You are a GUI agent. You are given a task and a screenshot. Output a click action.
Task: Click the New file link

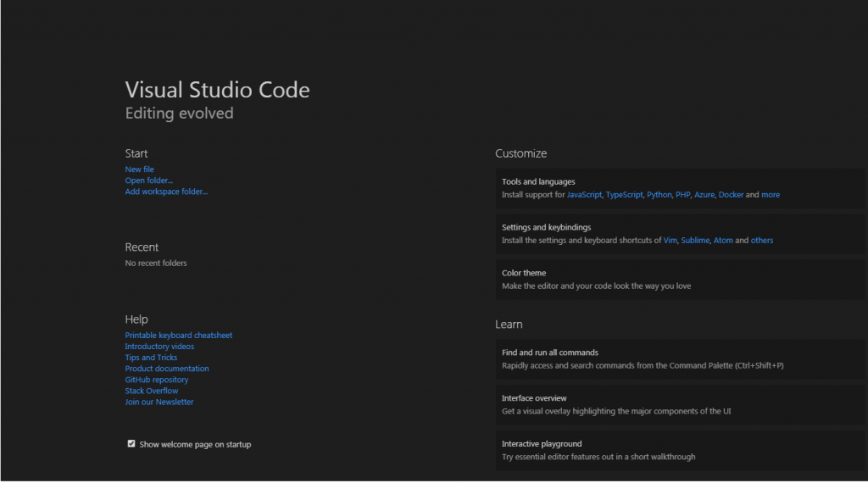pos(140,169)
